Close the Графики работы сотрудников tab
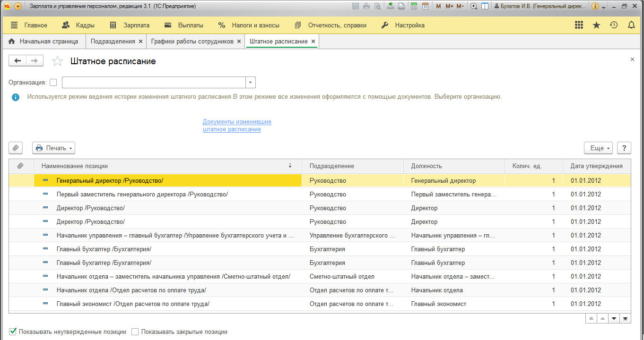 [x=239, y=42]
